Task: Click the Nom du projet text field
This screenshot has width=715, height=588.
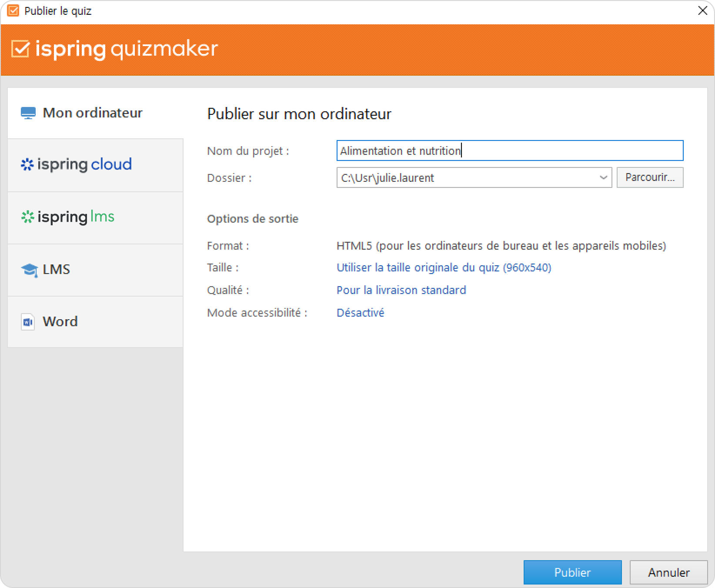Action: [x=510, y=150]
